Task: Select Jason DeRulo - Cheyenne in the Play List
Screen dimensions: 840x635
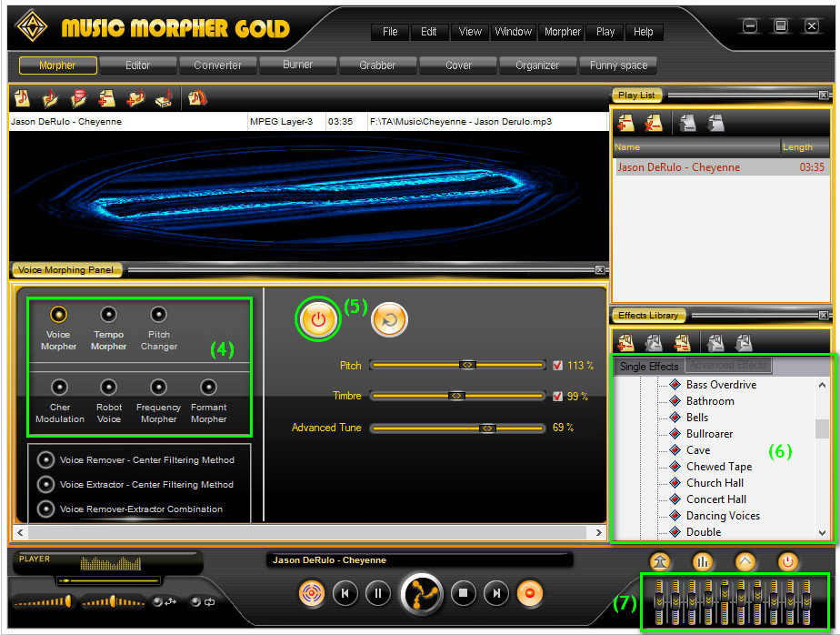Action: pos(721,166)
